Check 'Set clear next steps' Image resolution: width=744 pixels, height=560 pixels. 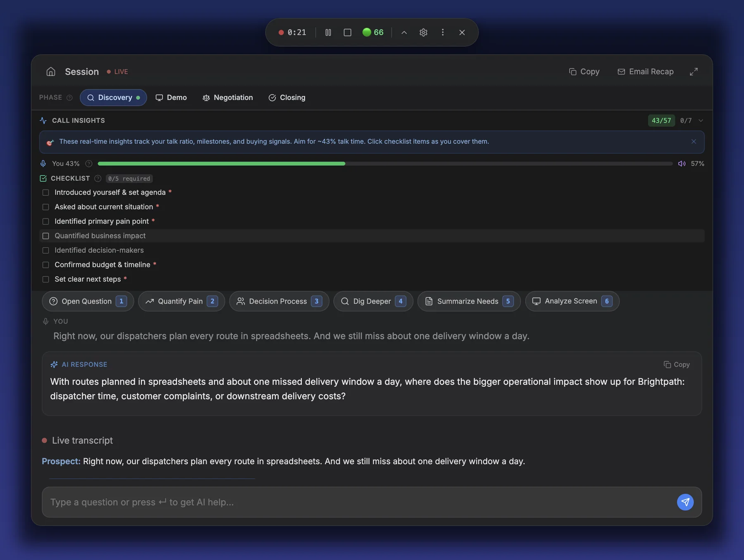pyautogui.click(x=45, y=279)
